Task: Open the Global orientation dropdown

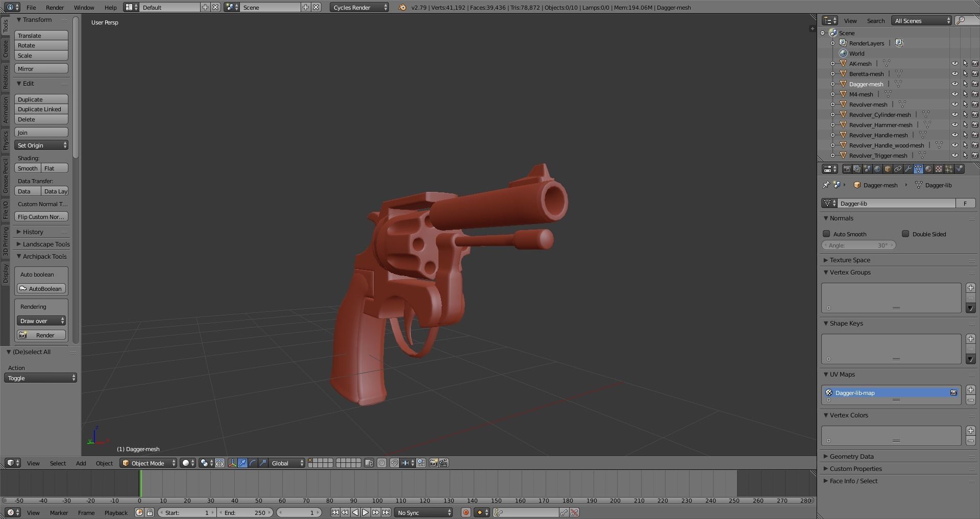Action: [x=287, y=463]
